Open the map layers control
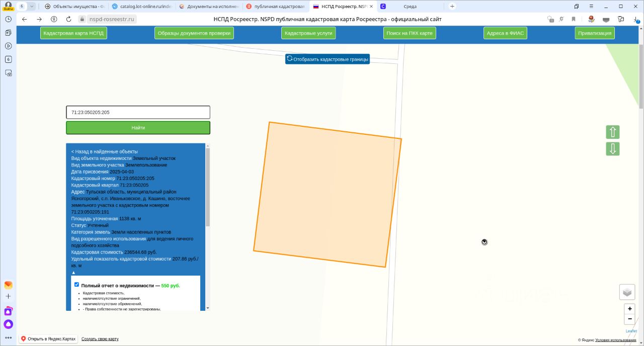The width and height of the screenshot is (644, 346). [x=627, y=292]
